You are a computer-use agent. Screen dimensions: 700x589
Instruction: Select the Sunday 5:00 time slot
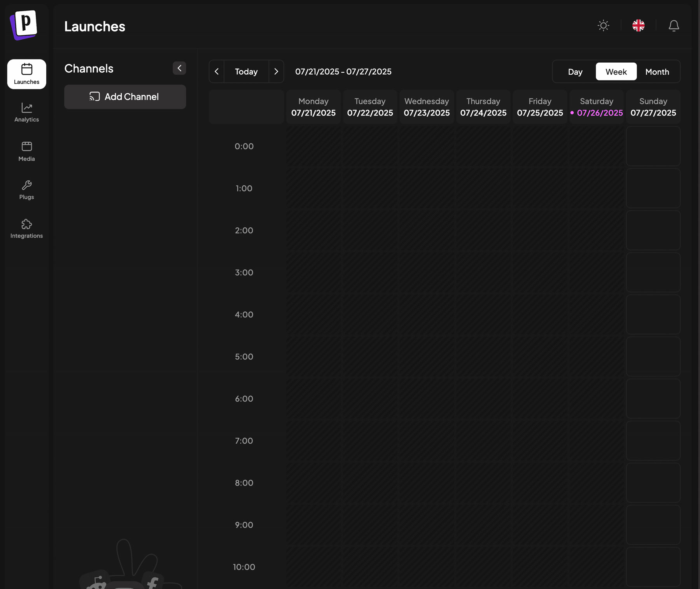point(653,357)
